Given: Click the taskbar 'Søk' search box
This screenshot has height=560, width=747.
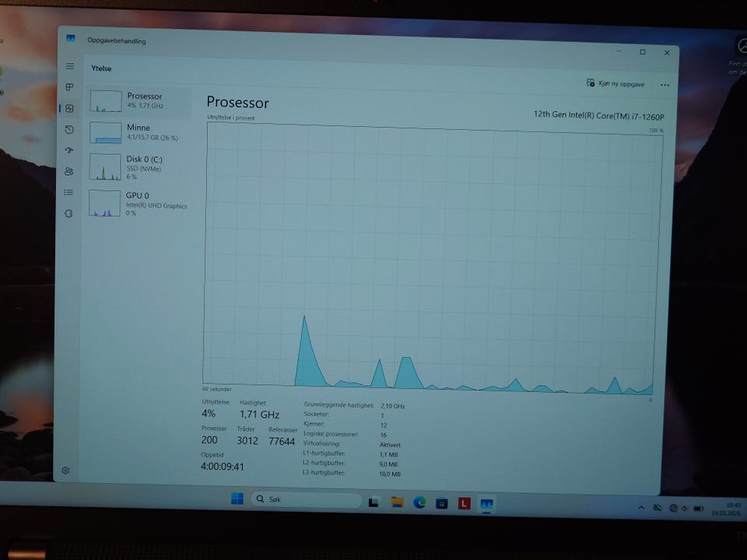Looking at the screenshot, I should pos(307,499).
